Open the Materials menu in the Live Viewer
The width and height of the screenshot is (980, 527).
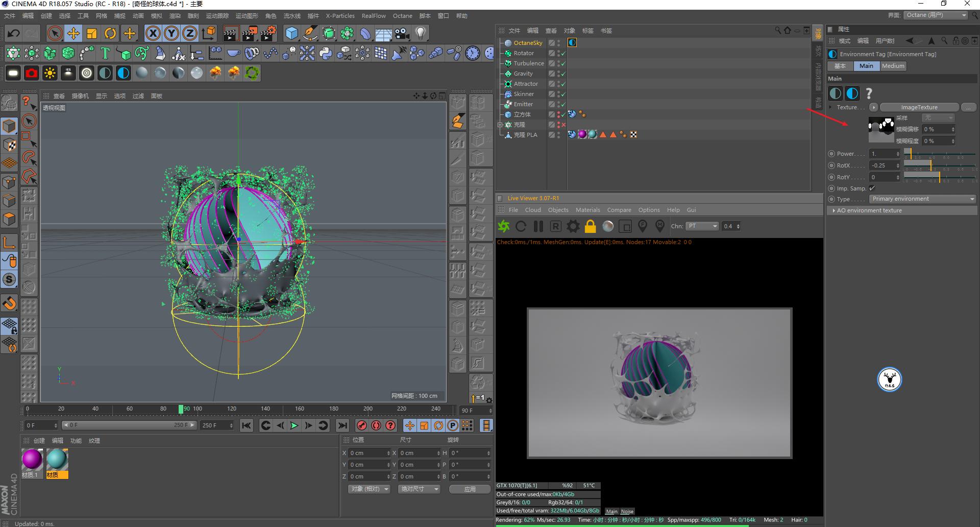click(x=587, y=210)
